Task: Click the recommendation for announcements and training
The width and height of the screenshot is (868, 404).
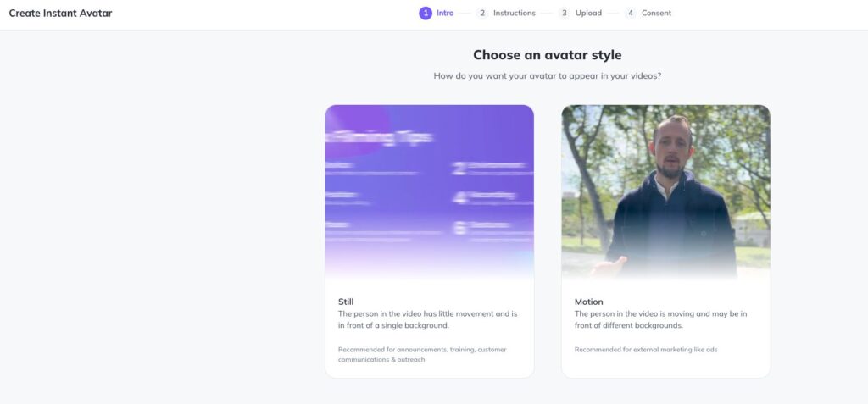Action: 422,354
